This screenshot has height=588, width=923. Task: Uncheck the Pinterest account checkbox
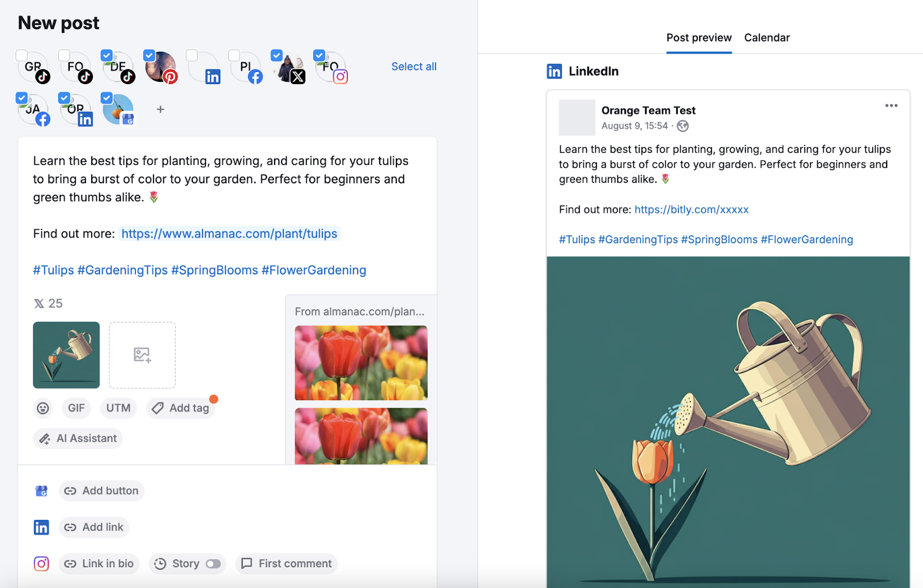[x=149, y=55]
